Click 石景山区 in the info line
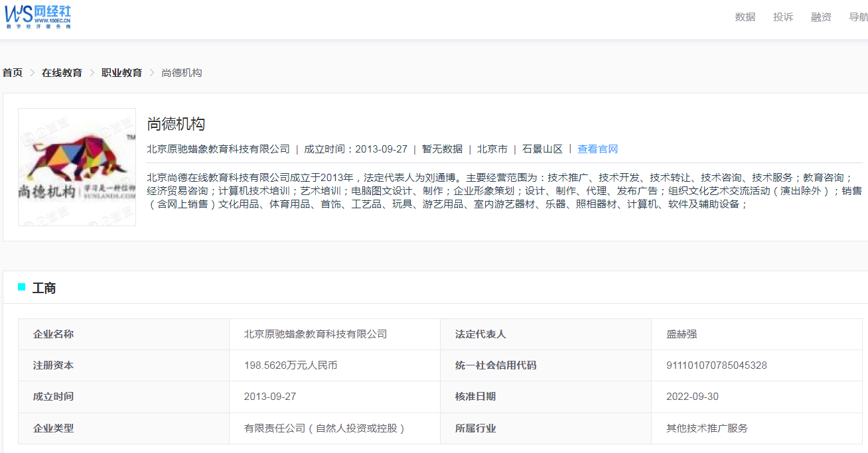Viewport: 868px width, 453px height. tap(542, 149)
